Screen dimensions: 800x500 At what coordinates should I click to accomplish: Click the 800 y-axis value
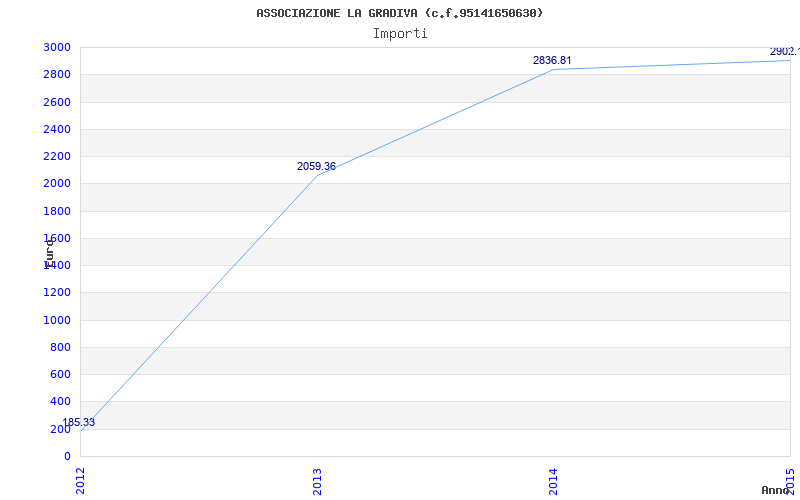[x=61, y=347]
